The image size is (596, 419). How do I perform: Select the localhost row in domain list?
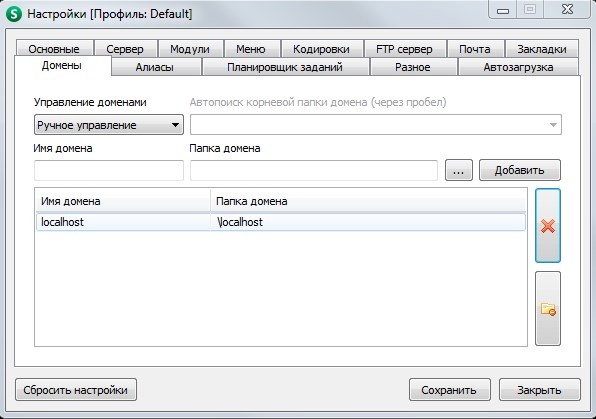coord(281,222)
